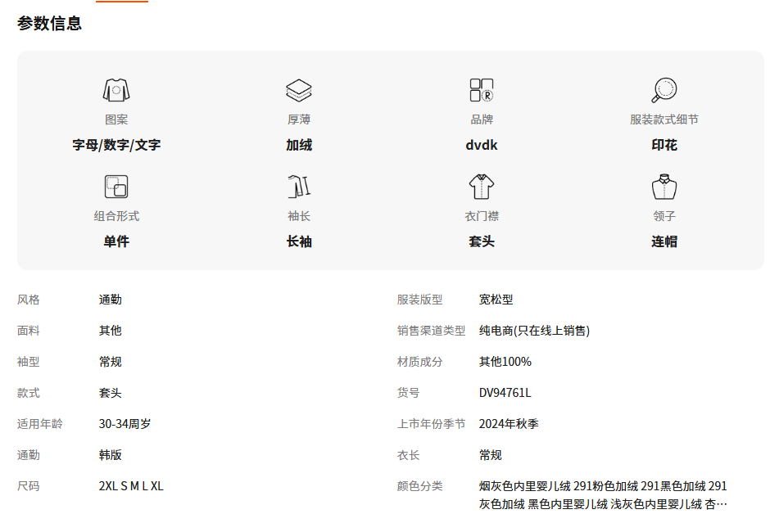Click the combination form (组合形式) icon
The image size is (770, 532).
pos(116,187)
